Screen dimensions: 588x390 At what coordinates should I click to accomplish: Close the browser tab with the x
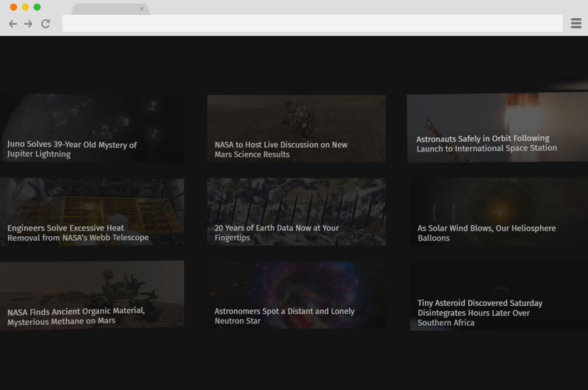142,9
